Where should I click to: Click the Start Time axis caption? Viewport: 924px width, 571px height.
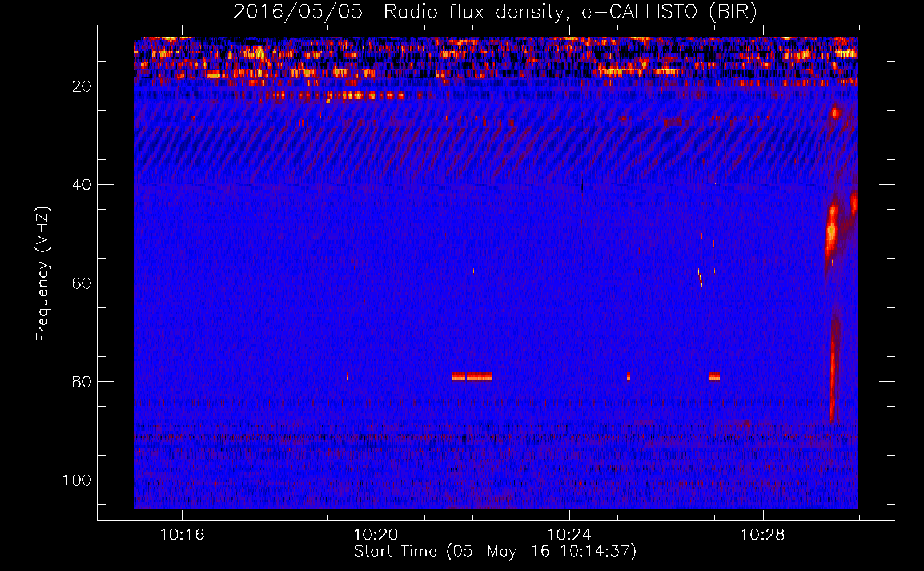coord(495,552)
